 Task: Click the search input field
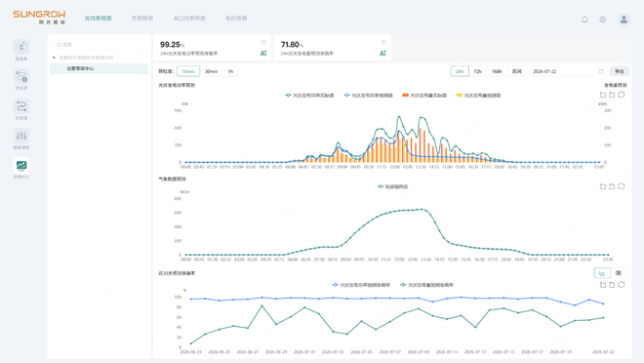click(x=99, y=44)
